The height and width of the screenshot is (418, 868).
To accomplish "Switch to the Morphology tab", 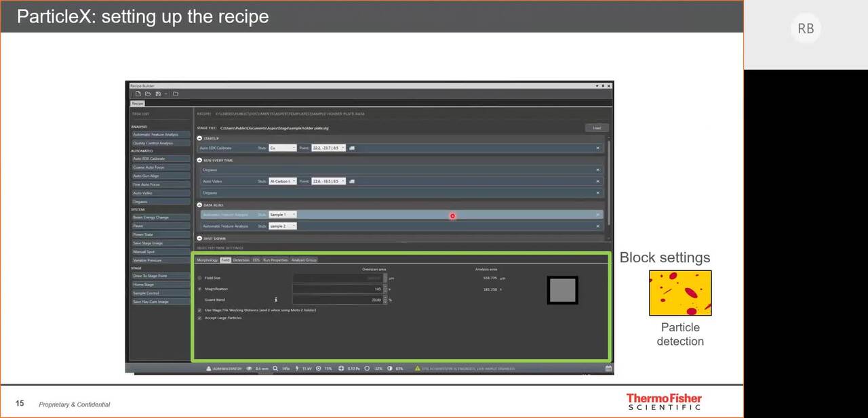I will pos(207,260).
